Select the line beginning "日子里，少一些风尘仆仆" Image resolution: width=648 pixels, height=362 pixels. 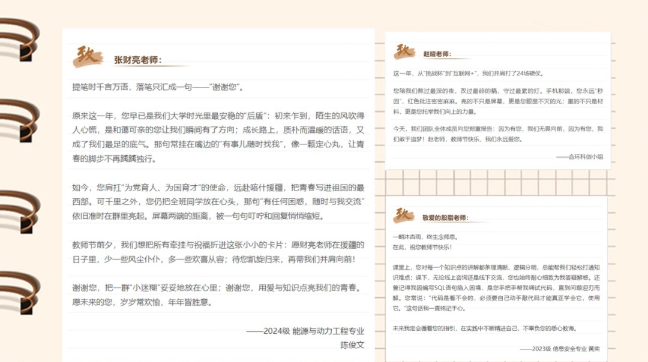(x=214, y=260)
